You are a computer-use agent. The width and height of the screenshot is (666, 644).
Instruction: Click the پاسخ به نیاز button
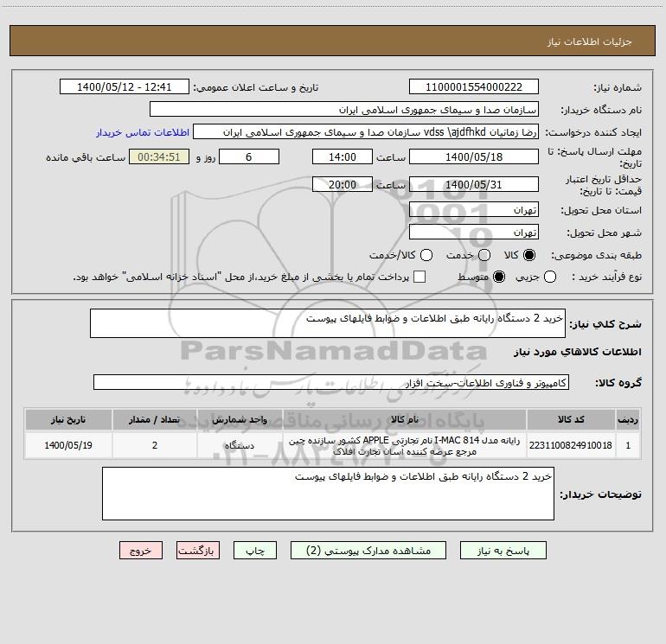point(503,550)
